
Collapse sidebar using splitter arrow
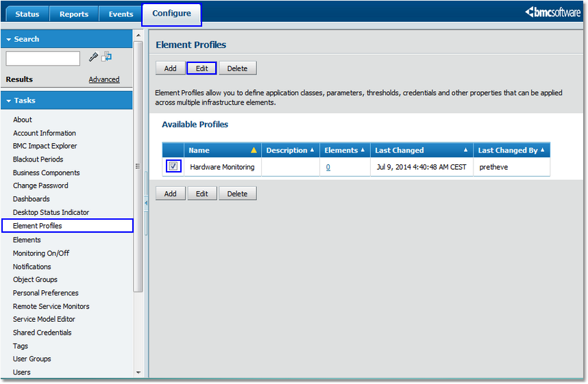146,203
